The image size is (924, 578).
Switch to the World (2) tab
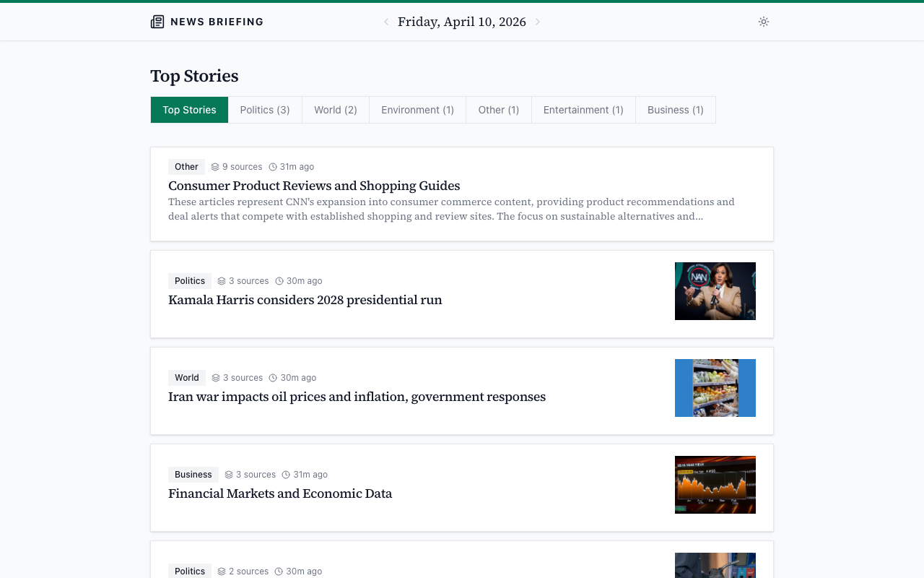coord(336,110)
